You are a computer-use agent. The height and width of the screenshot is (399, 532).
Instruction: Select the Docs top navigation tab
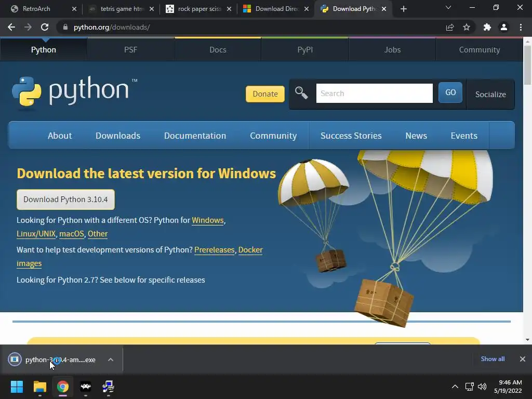click(218, 50)
